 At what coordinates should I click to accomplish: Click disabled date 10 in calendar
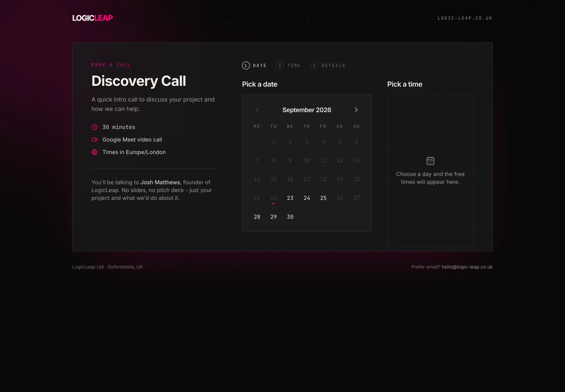point(307,160)
